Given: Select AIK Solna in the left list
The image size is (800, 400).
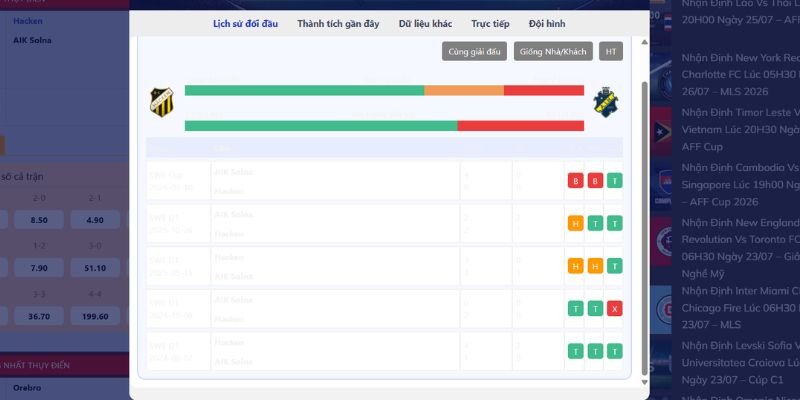Looking at the screenshot, I should [x=32, y=40].
